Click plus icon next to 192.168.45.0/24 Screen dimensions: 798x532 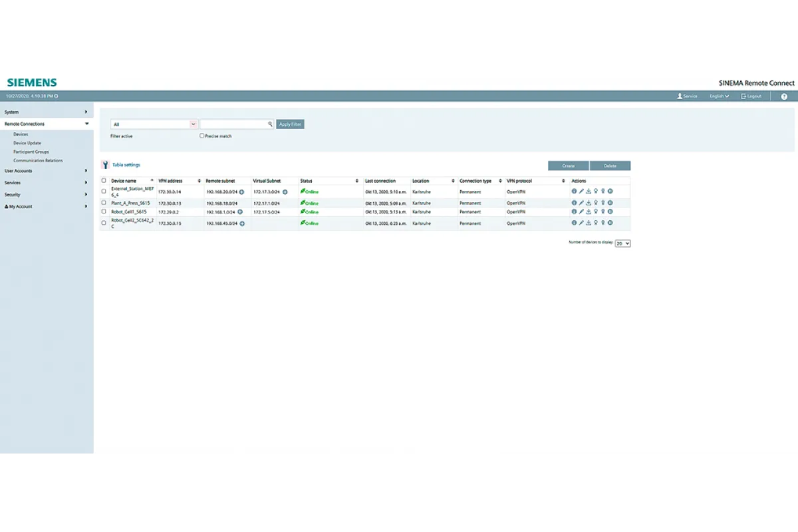coord(242,223)
